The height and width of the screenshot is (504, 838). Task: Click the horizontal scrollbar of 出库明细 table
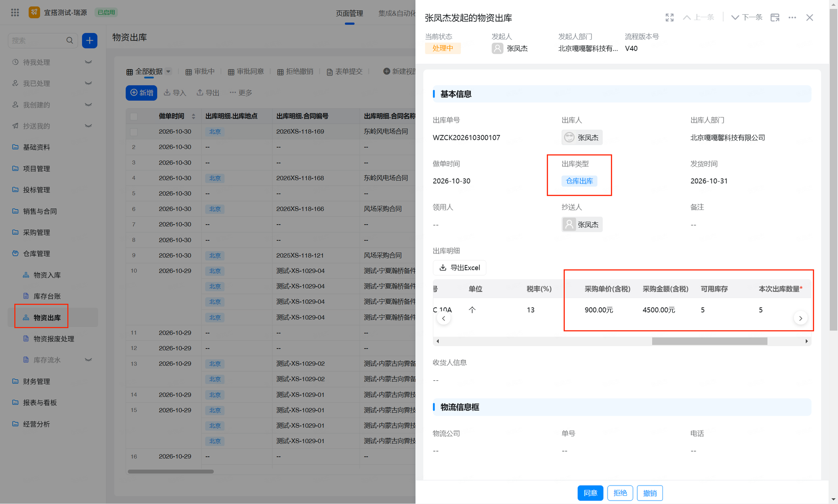coord(709,341)
